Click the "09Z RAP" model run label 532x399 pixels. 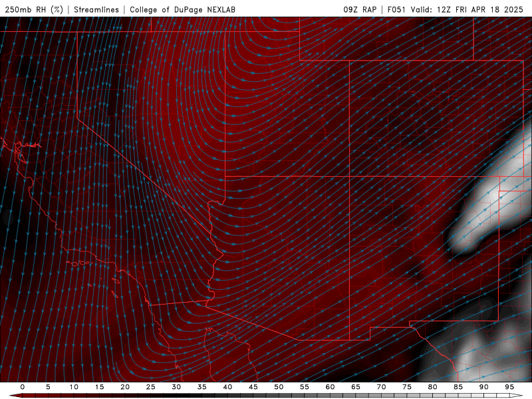[x=360, y=9]
